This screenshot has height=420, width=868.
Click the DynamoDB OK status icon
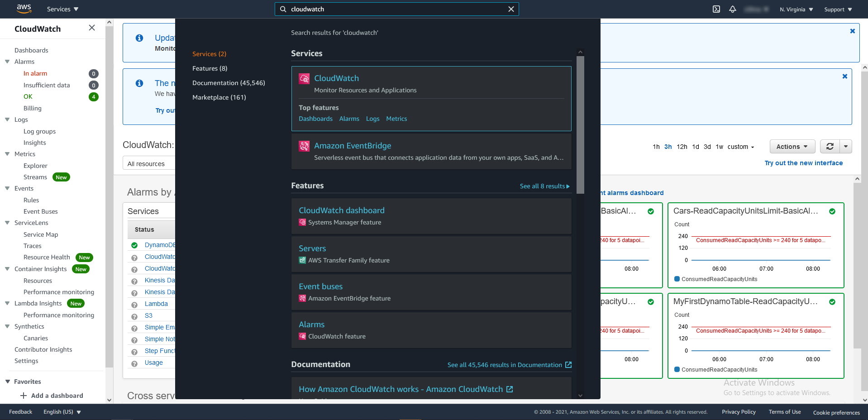tap(134, 245)
